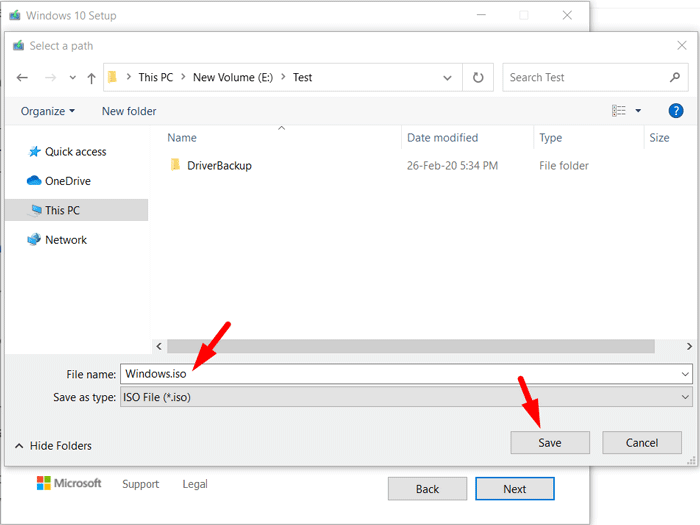Select Quick access in navigation pane
Viewport: 700px width, 525px height.
[76, 152]
